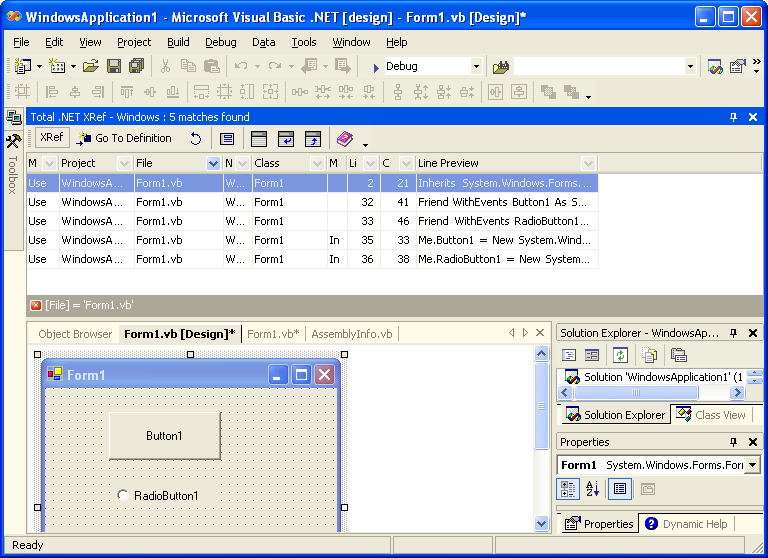Click Refresh icon in Solution Explorer
Screen dimensions: 768x558
tap(620, 355)
